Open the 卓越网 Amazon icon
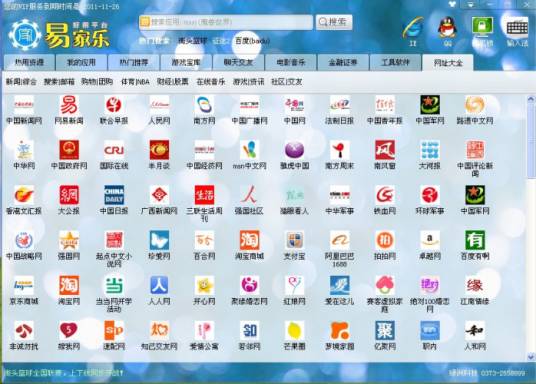Screen dimensions: 536x384 click(430, 240)
